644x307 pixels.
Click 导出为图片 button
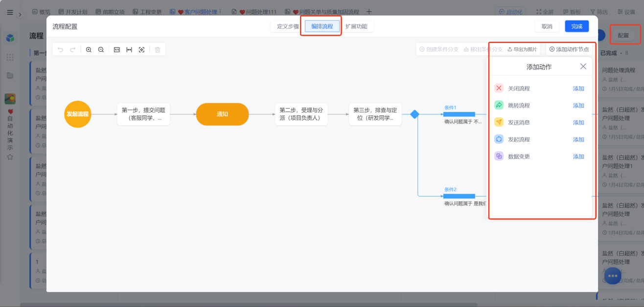pos(522,49)
